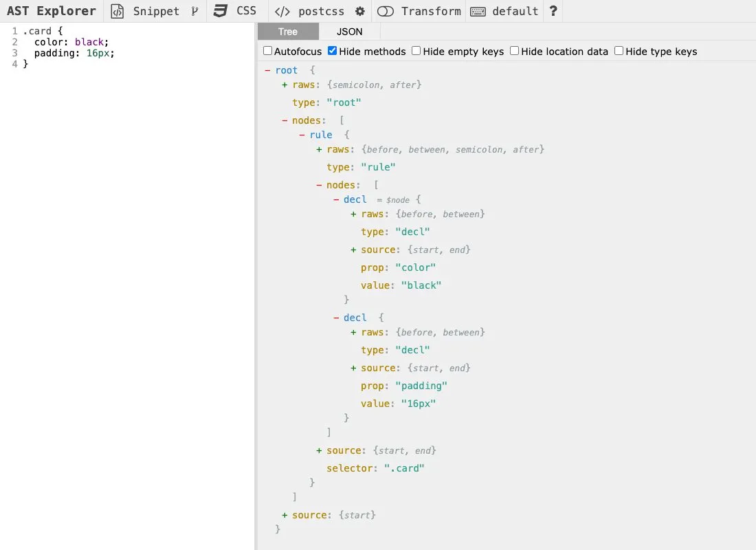Select the value "black" entry
Viewport: 756px width, 550px height.
point(401,285)
